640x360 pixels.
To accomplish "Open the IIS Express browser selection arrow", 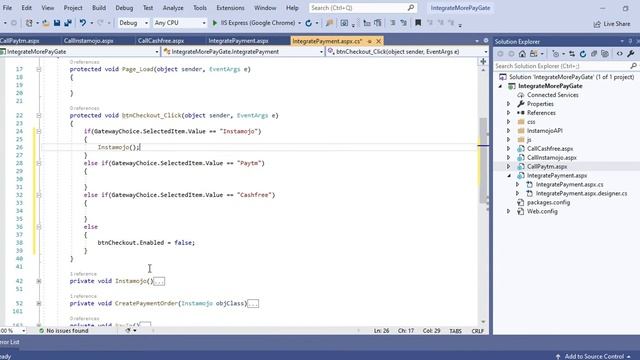I will coord(300,23).
